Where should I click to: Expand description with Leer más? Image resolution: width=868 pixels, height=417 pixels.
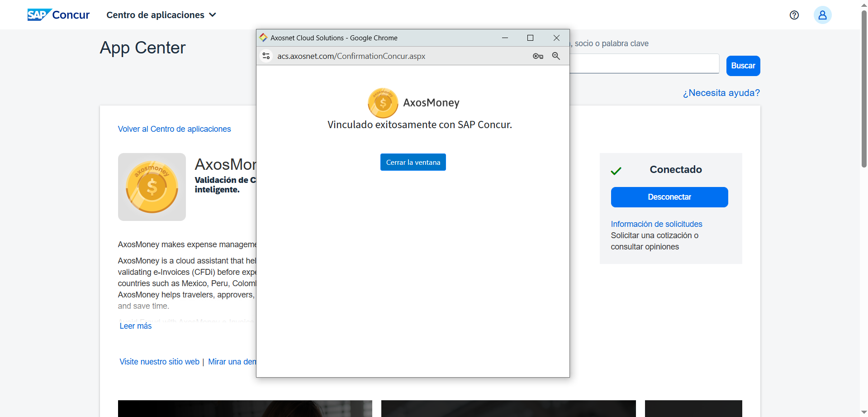(136, 326)
